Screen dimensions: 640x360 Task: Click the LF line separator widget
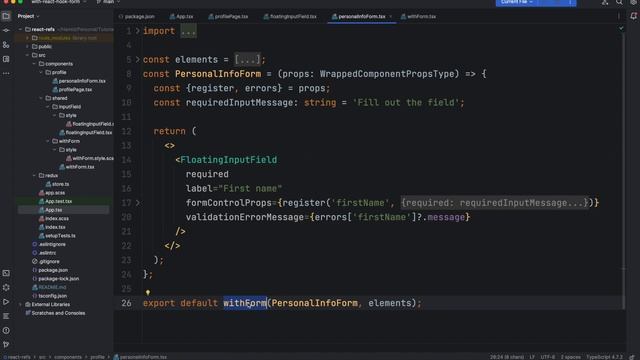(x=532, y=357)
